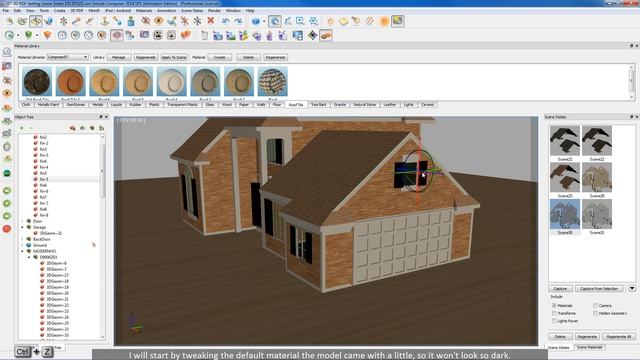The height and width of the screenshot is (360, 640).
Task: Select the Scene21 thumbnail
Action: pos(565,141)
